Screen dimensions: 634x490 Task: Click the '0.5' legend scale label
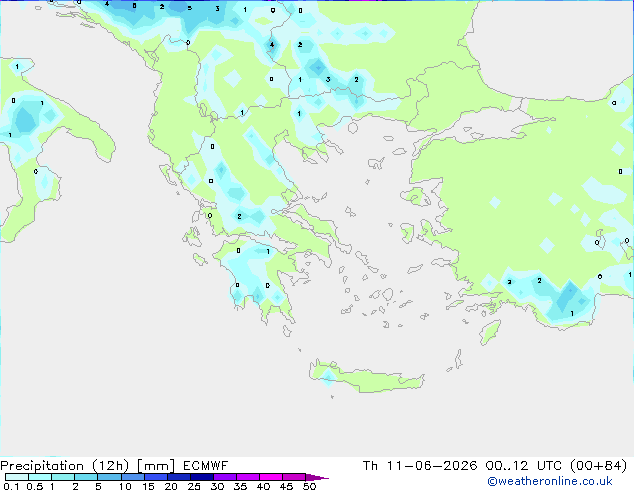point(35,486)
